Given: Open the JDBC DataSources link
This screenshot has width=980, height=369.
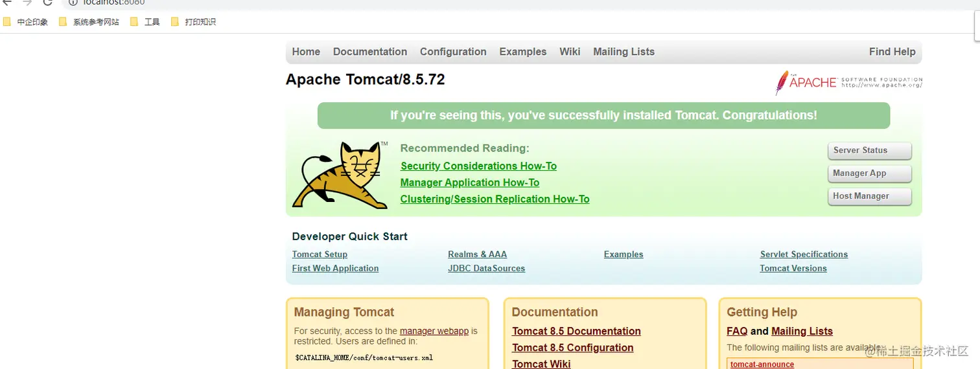Looking at the screenshot, I should (486, 269).
